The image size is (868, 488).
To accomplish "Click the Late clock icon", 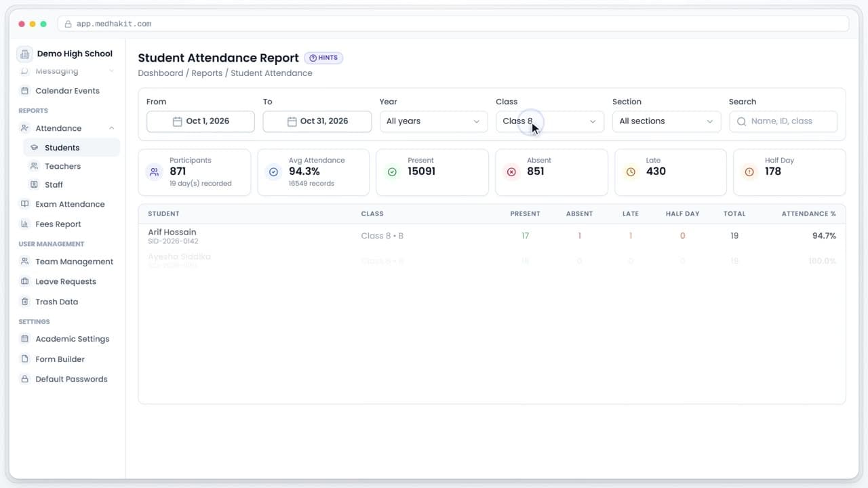I will pos(631,172).
